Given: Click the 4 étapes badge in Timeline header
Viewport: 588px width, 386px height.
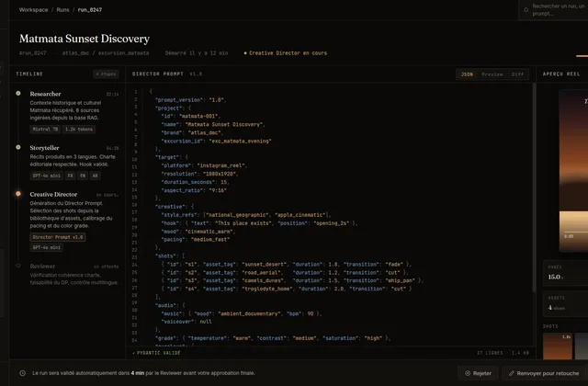Looking at the screenshot, I should [x=107, y=74].
